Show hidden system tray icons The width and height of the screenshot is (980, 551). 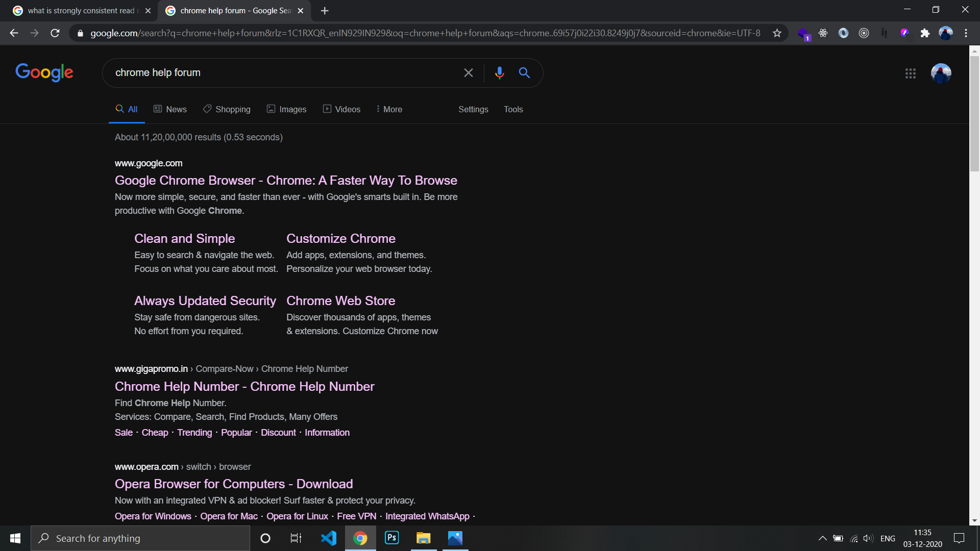(822, 538)
